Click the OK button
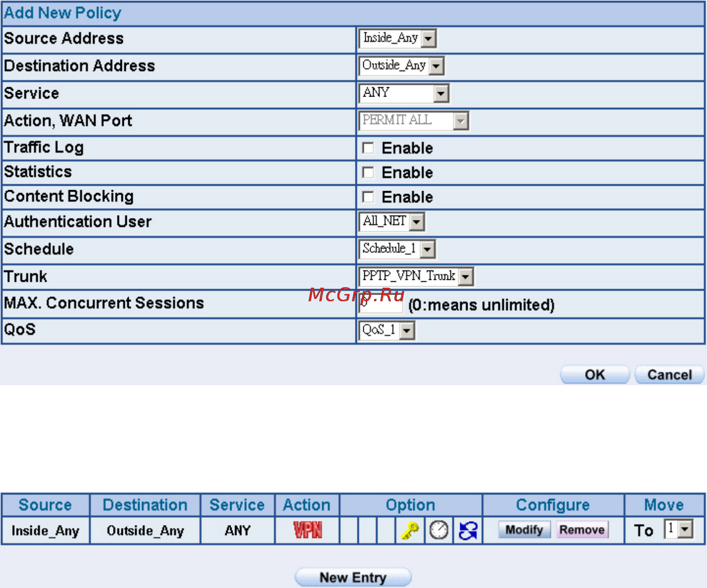The width and height of the screenshot is (707, 588). [595, 374]
